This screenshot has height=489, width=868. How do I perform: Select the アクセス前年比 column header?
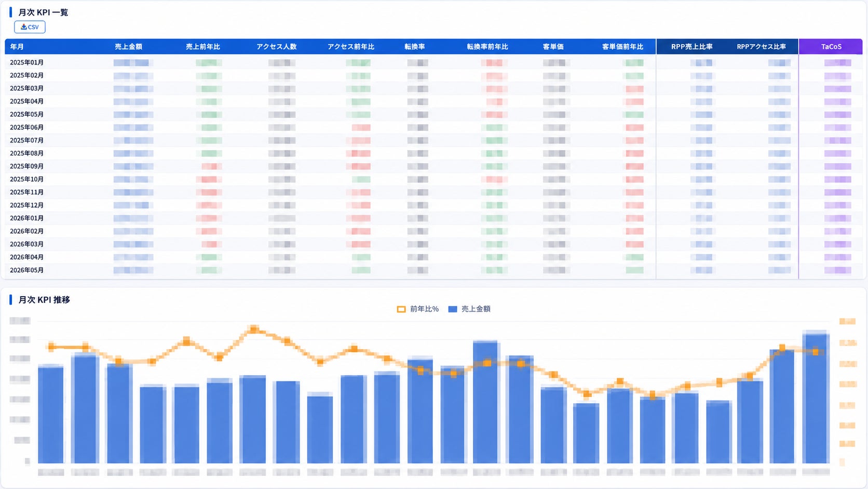pyautogui.click(x=350, y=47)
